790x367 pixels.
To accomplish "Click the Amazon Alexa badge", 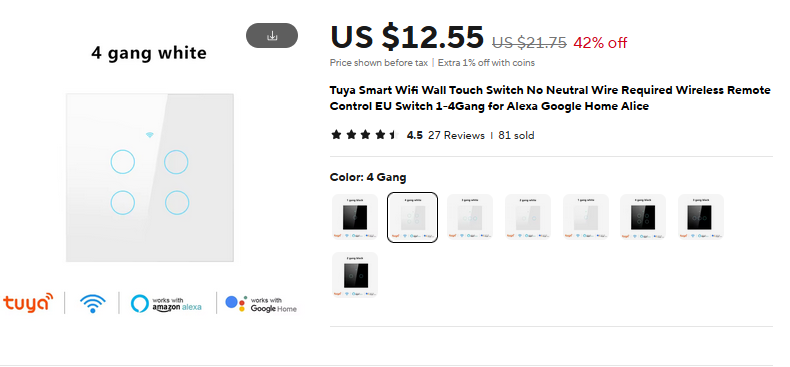I will (166, 303).
